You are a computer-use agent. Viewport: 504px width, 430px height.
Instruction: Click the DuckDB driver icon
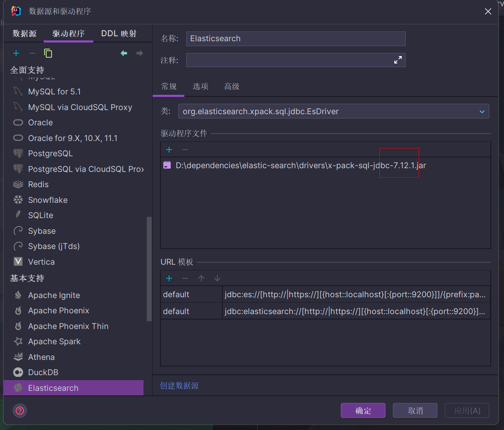[18, 372]
